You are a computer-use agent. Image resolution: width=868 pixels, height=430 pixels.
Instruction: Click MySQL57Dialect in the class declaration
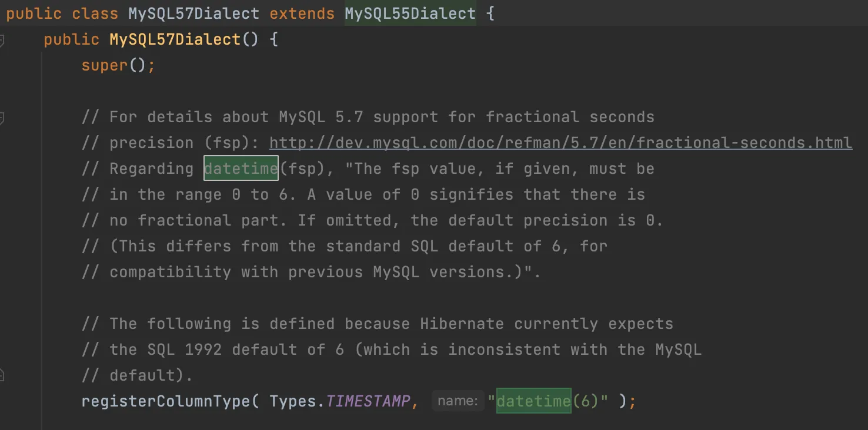tap(193, 14)
